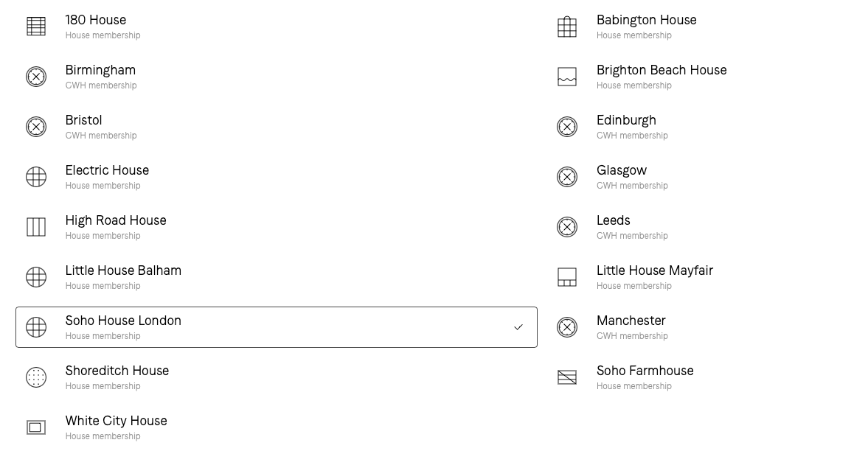Pick the Brighton Beach House name

click(662, 70)
